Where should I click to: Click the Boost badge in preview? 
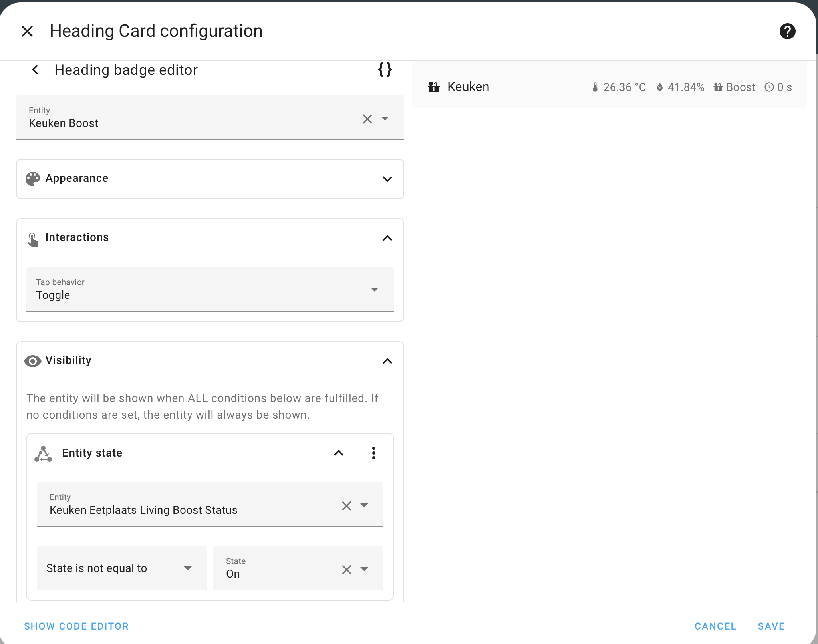point(735,87)
